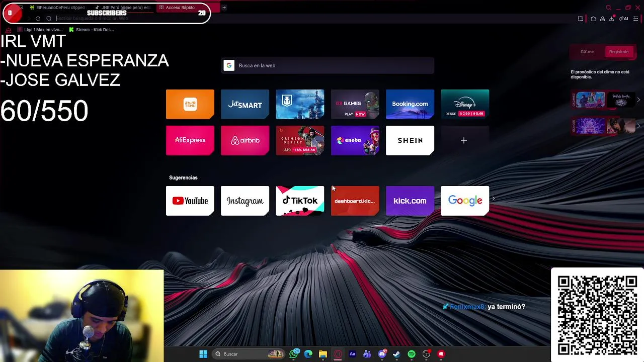Viewport: 644px width, 362px height.
Task: Open the Easy Setup menu icon
Action: click(x=636, y=19)
